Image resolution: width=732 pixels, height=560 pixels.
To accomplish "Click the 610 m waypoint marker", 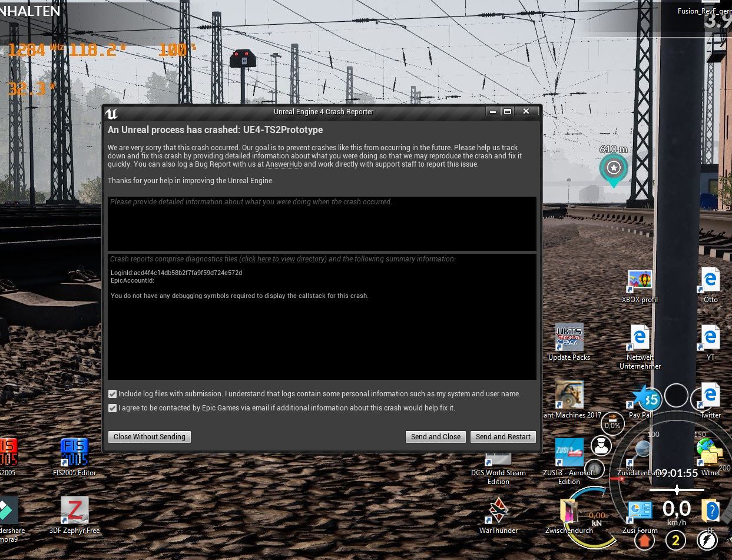I will (614, 169).
